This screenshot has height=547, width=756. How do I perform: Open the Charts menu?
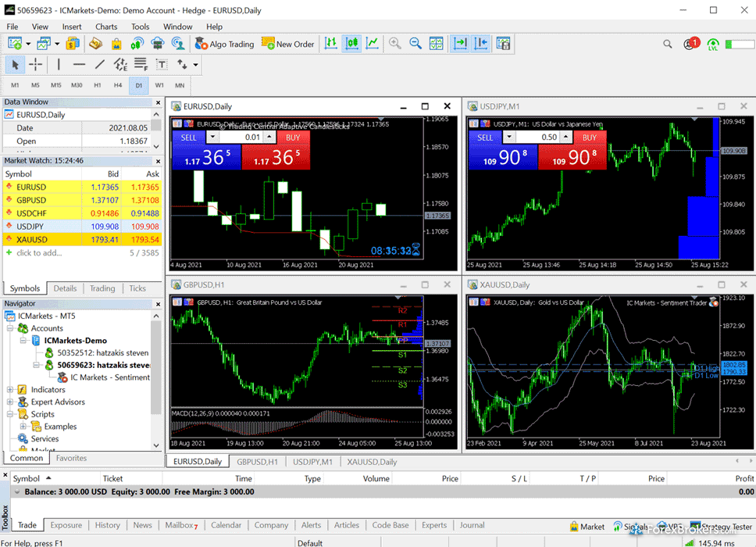(x=105, y=26)
